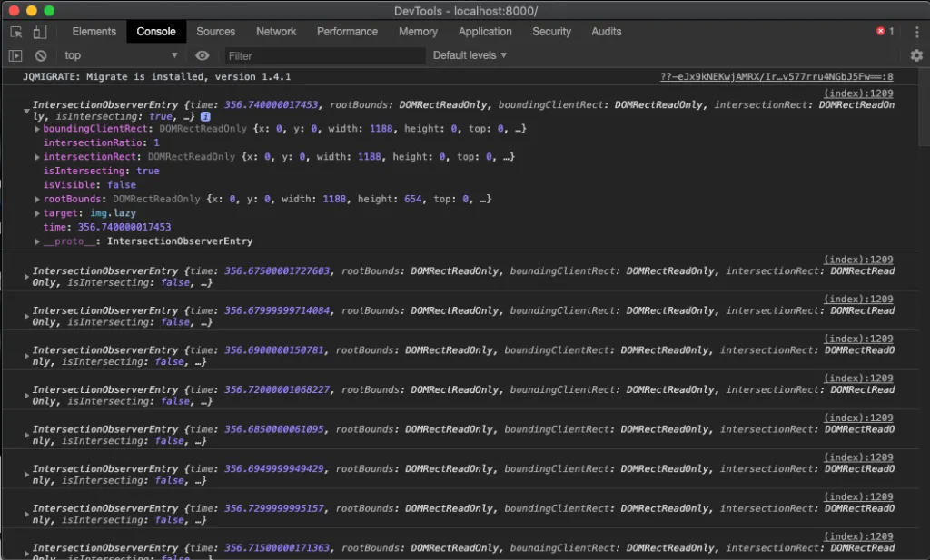Toggle the device toolbar icon
Screen dimensions: 930x560
(x=40, y=32)
